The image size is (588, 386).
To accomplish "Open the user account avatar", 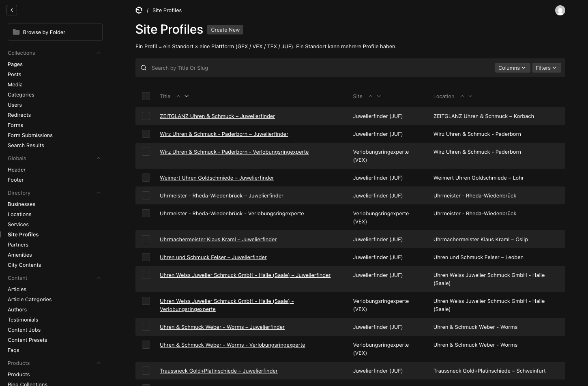I will pyautogui.click(x=560, y=11).
